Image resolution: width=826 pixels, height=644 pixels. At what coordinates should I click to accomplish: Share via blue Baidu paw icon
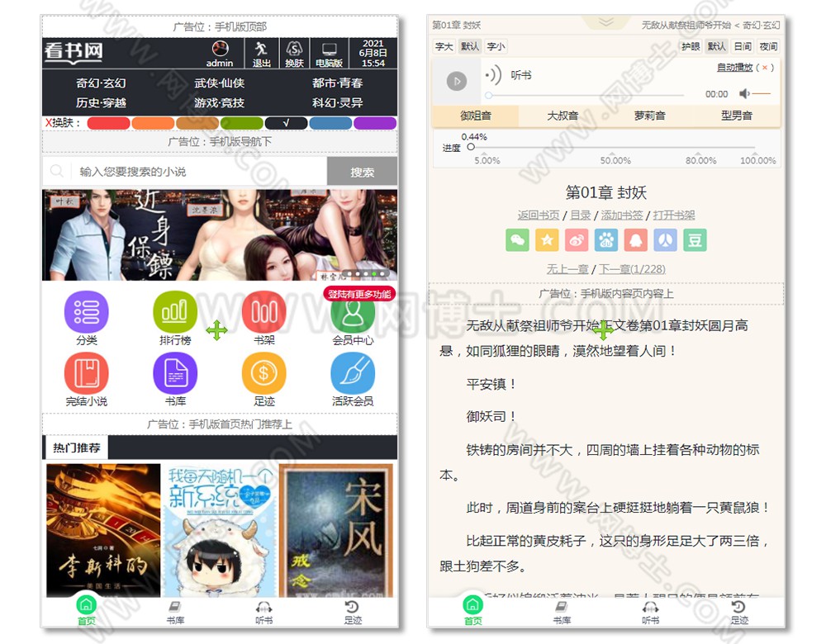605,240
